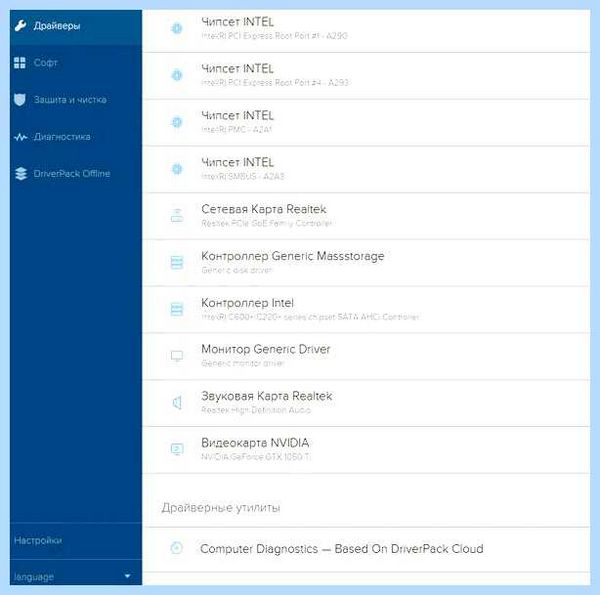Select 'Чипсет INTEL' title above Root Port #1 - A290

tap(237, 22)
